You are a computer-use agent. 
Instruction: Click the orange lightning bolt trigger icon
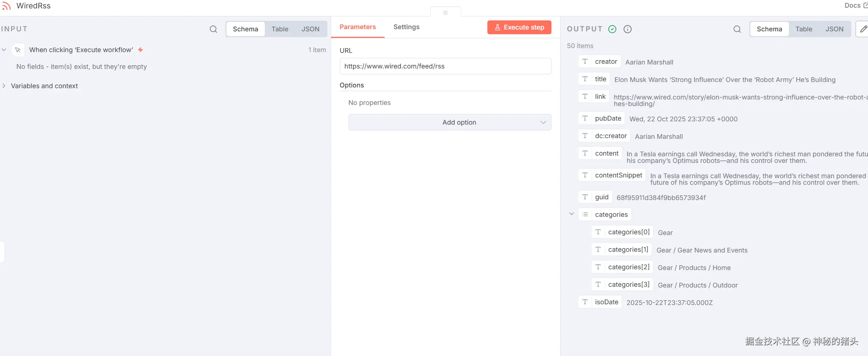[x=140, y=50]
